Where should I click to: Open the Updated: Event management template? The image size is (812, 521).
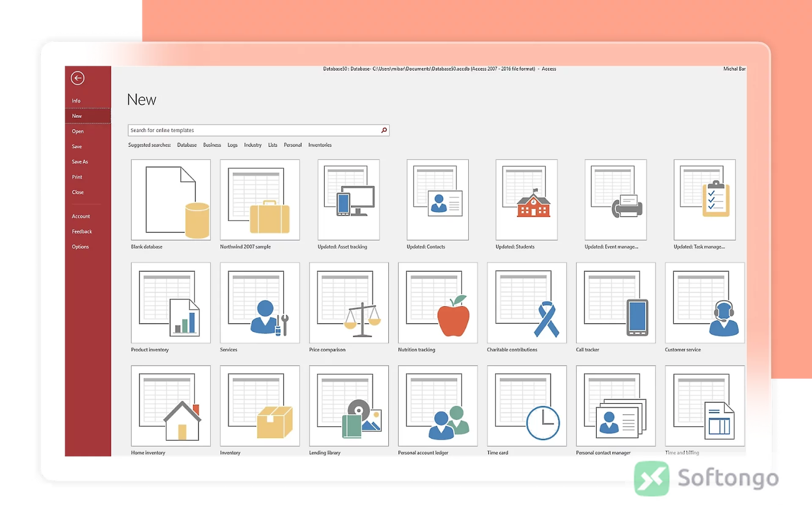click(616, 200)
